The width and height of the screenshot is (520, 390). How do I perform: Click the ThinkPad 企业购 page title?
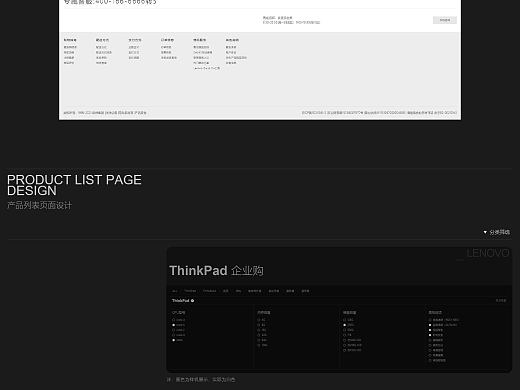[216, 270]
